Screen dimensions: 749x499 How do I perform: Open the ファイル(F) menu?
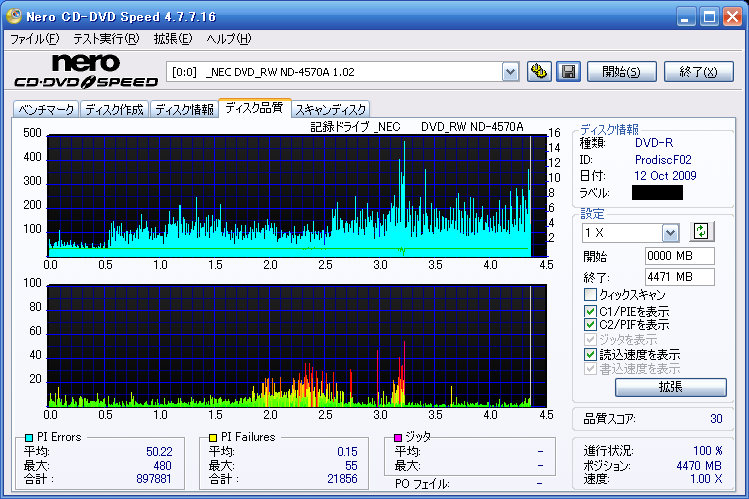click(35, 39)
